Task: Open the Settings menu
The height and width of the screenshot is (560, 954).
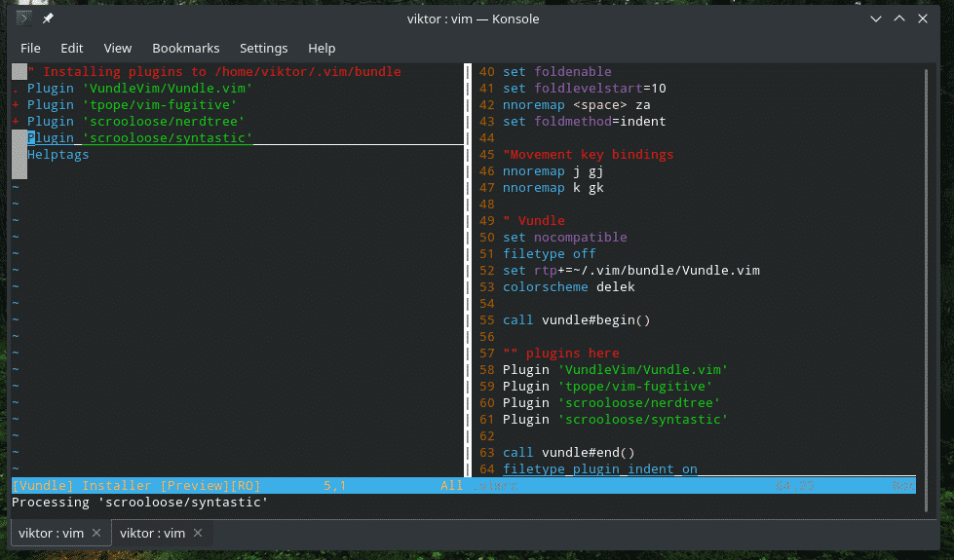Action: [x=263, y=48]
